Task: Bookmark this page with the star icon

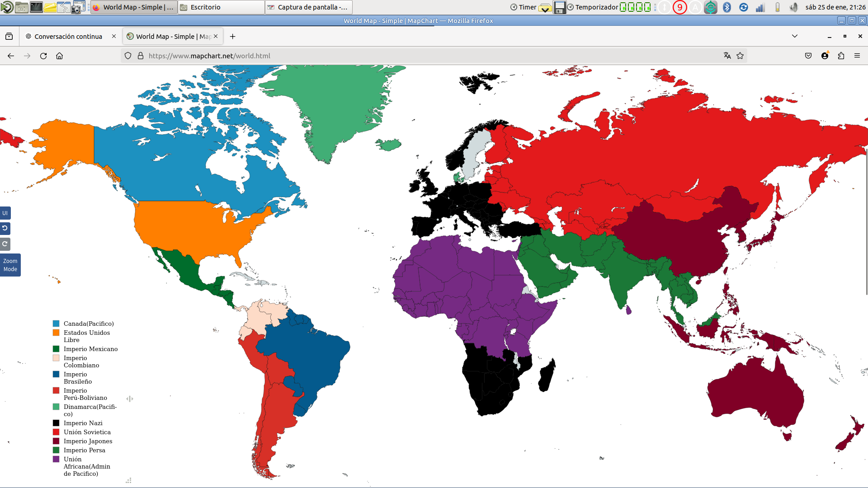Action: tap(740, 56)
